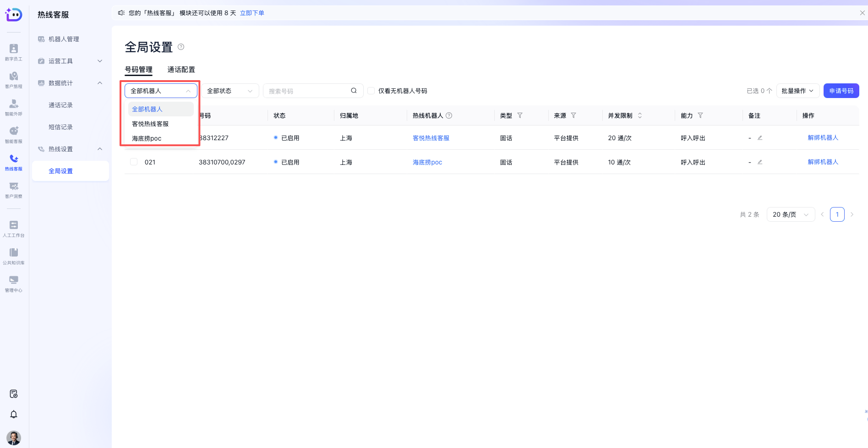Choose 海底捞poc from the robot dropdown
Screen dimensions: 868x448
[147, 138]
